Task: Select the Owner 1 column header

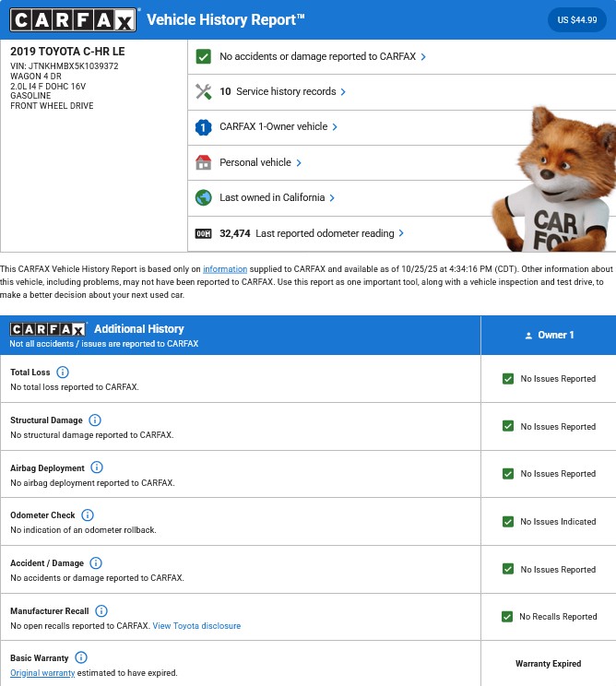Action: (549, 335)
